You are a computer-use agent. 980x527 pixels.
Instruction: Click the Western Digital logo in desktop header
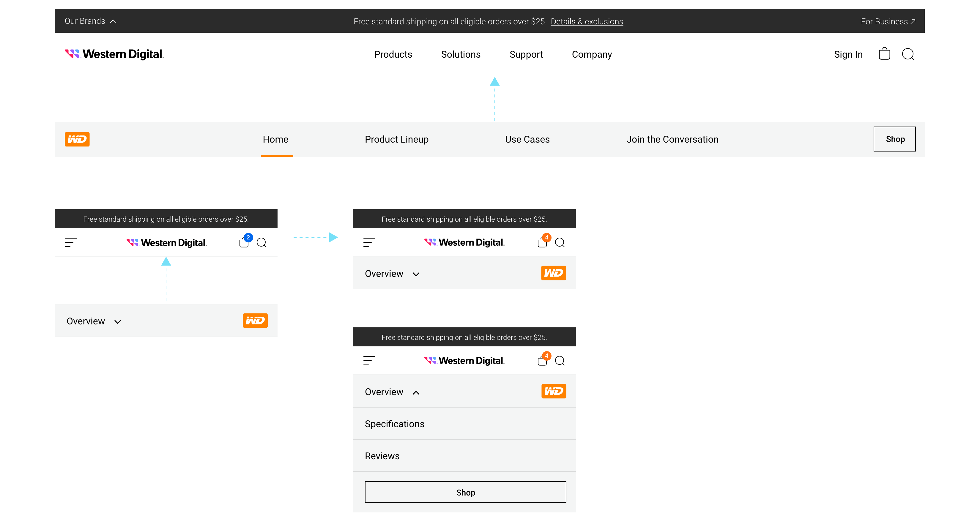click(x=114, y=54)
